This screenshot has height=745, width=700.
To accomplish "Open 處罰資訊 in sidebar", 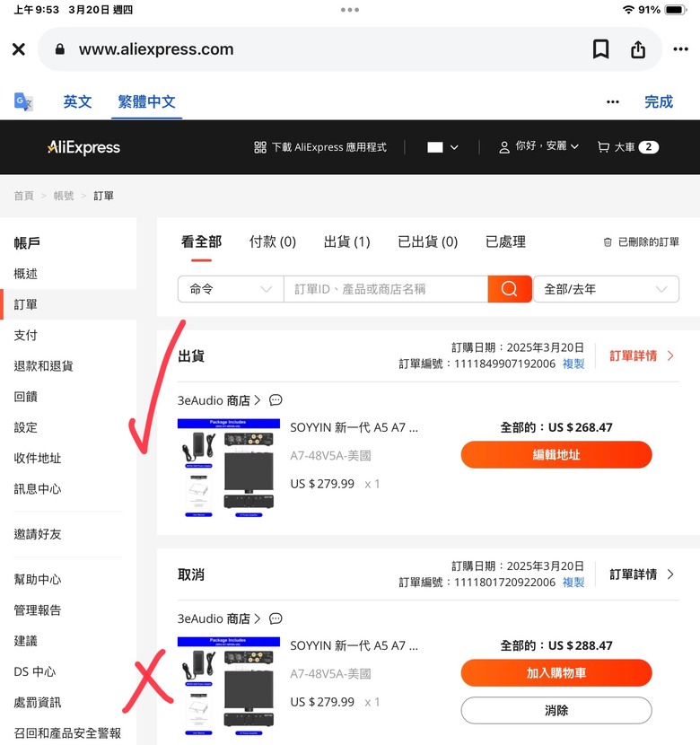I will pos(38,702).
